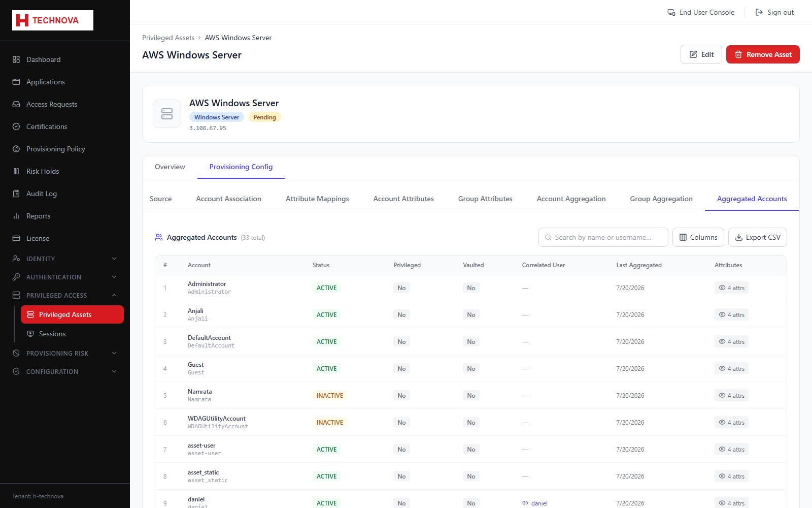This screenshot has width=812, height=508.
Task: Expand the Configuration section
Action: tap(65, 371)
